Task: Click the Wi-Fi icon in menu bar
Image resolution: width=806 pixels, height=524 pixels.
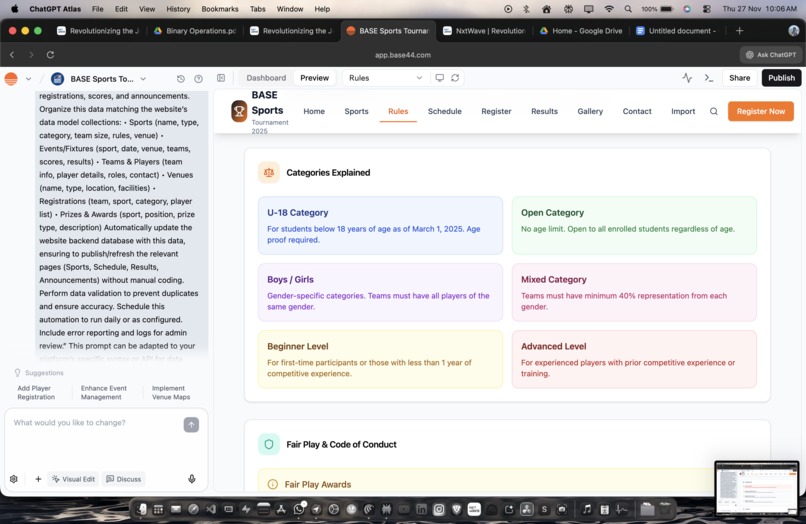Action: pos(609,9)
